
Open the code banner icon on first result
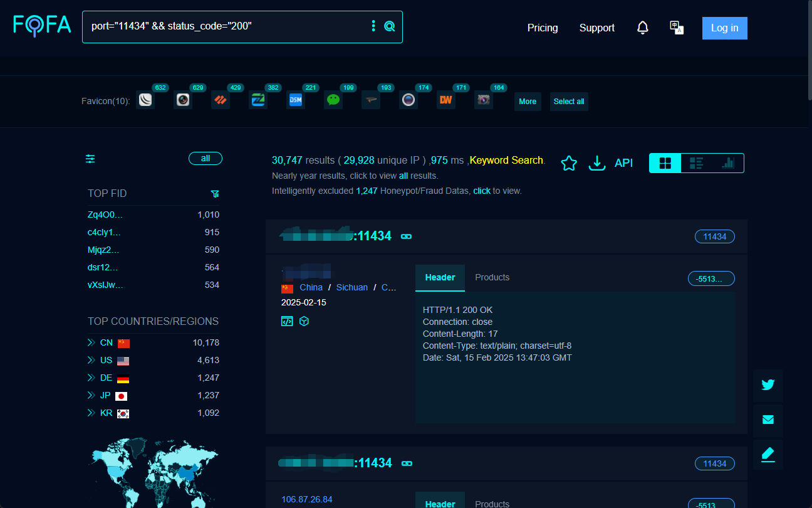[287, 320]
